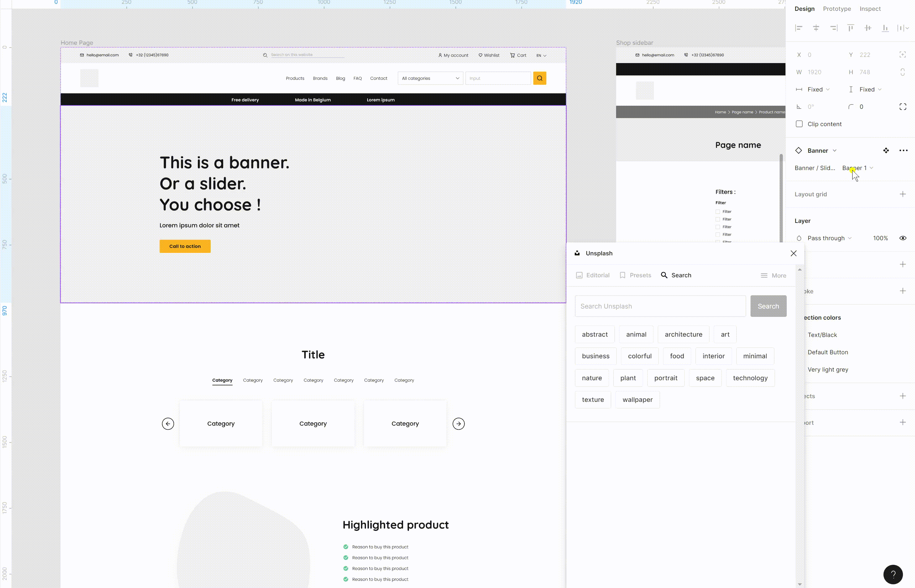Image resolution: width=915 pixels, height=588 pixels.
Task: Click the grey Search button
Action: [768, 306]
